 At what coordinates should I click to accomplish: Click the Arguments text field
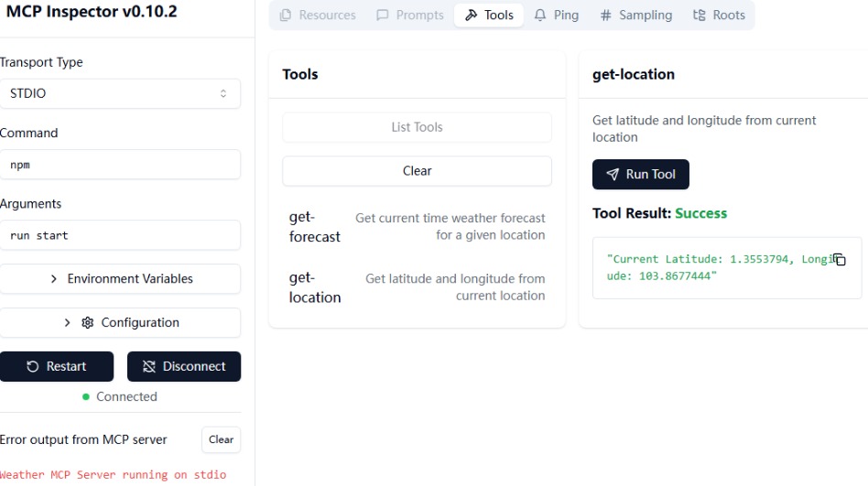pyautogui.click(x=119, y=235)
